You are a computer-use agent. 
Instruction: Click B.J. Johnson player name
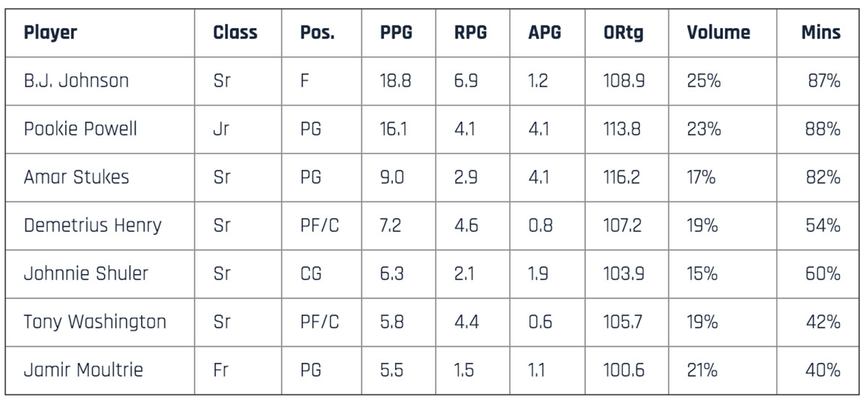[x=76, y=81]
